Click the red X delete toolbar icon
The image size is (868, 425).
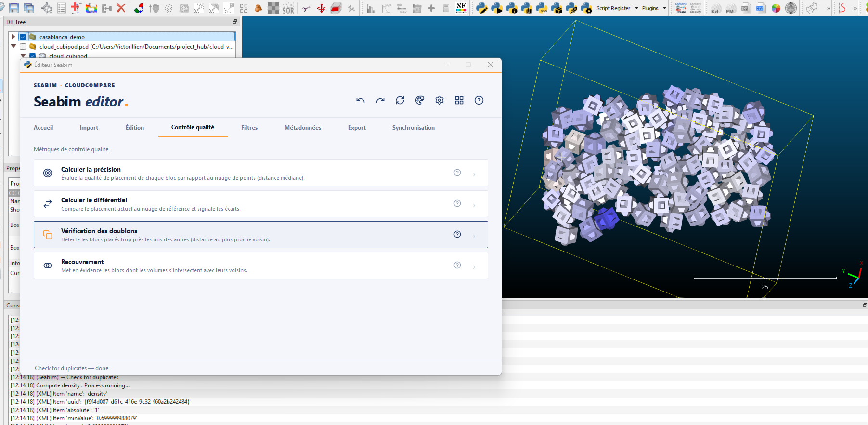coord(121,8)
